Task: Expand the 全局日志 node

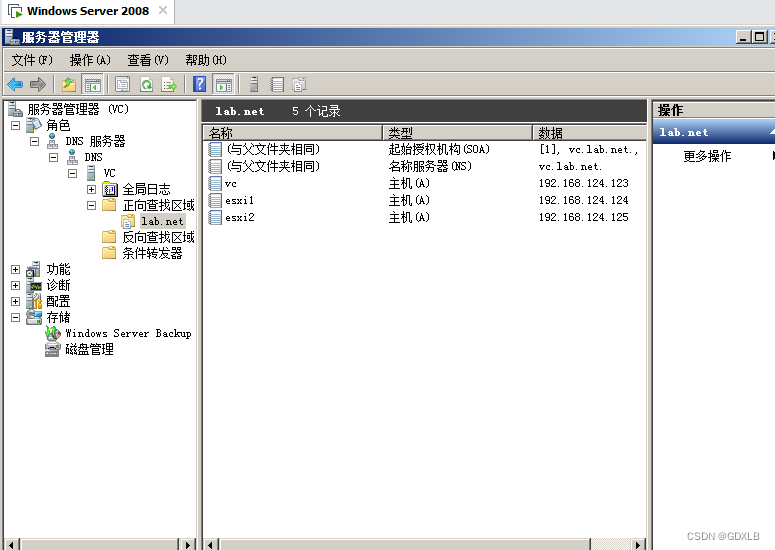Action: (91, 189)
